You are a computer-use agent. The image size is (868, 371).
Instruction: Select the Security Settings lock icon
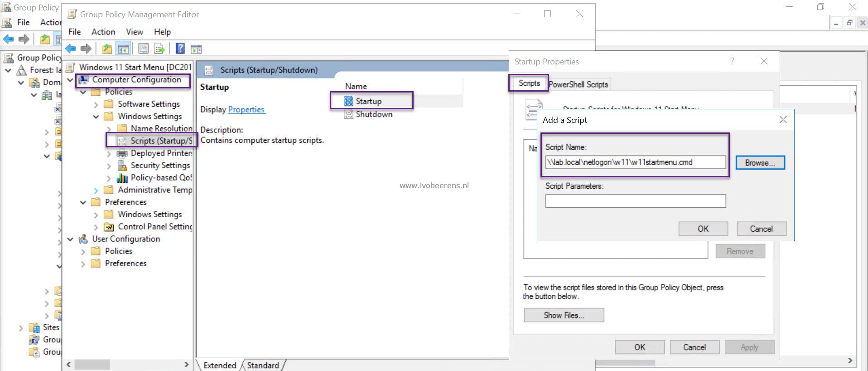tap(122, 166)
